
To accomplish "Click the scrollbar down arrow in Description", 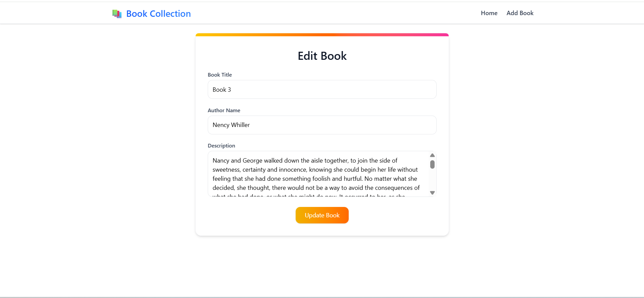I will 432,193.
